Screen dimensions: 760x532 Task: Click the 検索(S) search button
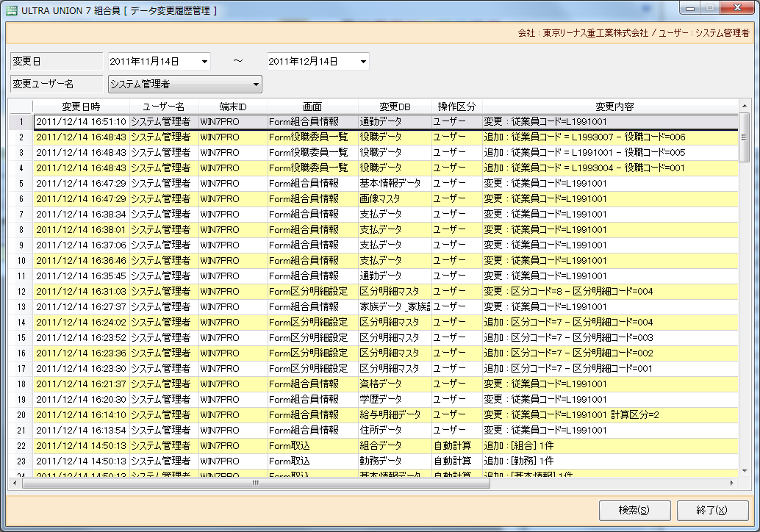[634, 510]
